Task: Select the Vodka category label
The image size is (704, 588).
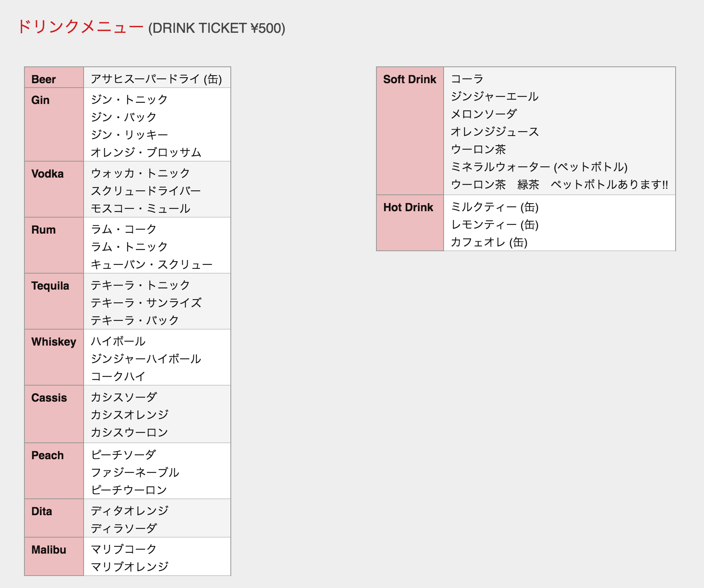Action: tap(48, 174)
